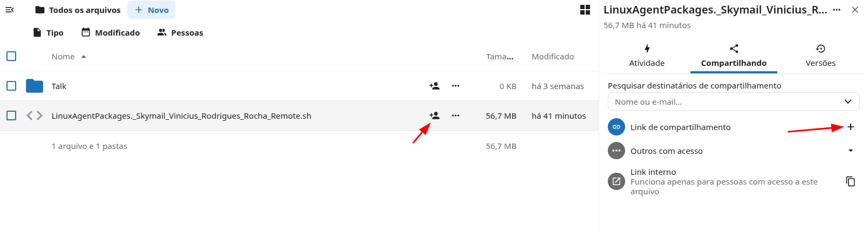Select the Talk folder checkbox
868x231 pixels.
click(x=11, y=86)
